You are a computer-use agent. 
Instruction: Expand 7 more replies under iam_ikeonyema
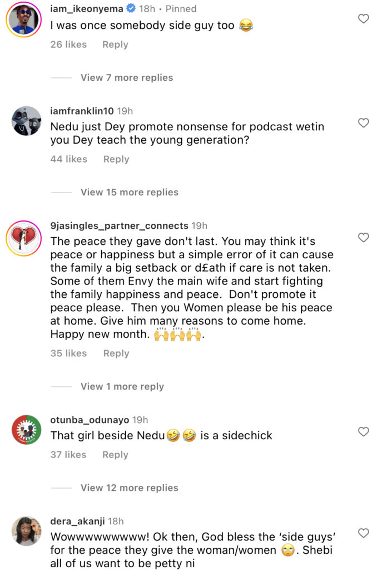(126, 78)
